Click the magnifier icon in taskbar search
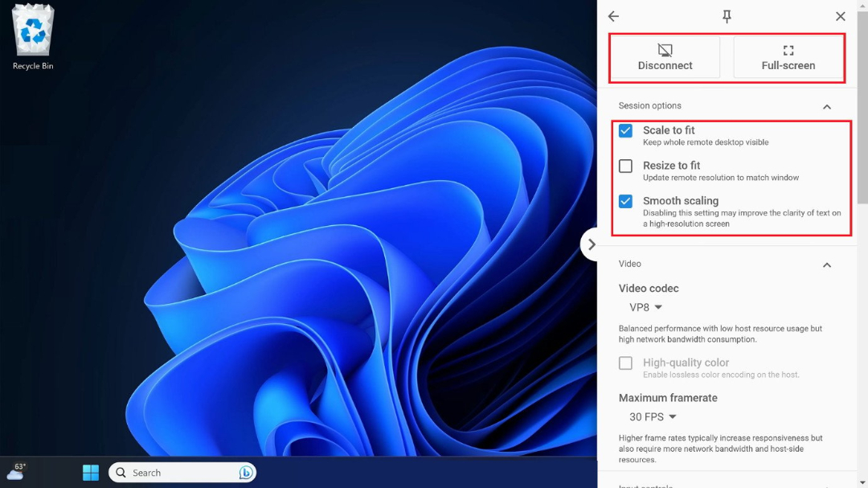This screenshot has width=868, height=488. coord(121,473)
